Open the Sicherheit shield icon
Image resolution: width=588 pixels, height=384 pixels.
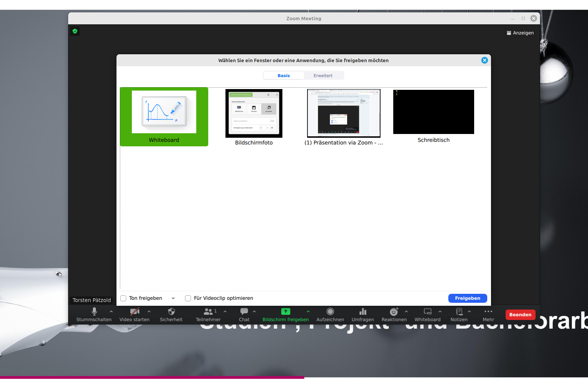pos(171,312)
